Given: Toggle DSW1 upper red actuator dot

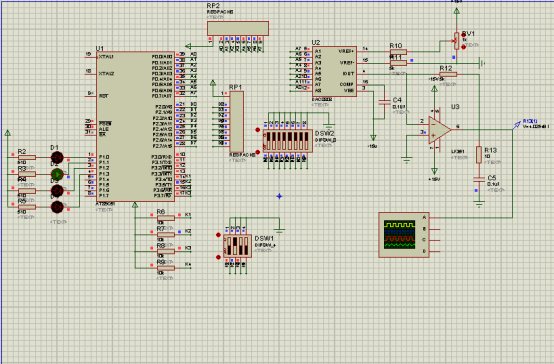Looking at the screenshot, I should coord(218,235).
